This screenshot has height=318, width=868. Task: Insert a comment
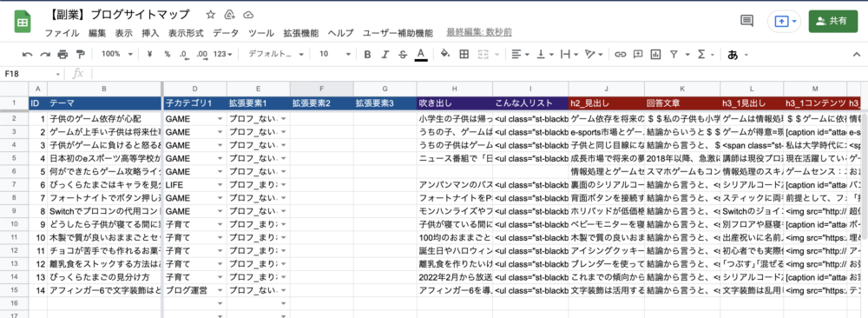[x=638, y=54]
